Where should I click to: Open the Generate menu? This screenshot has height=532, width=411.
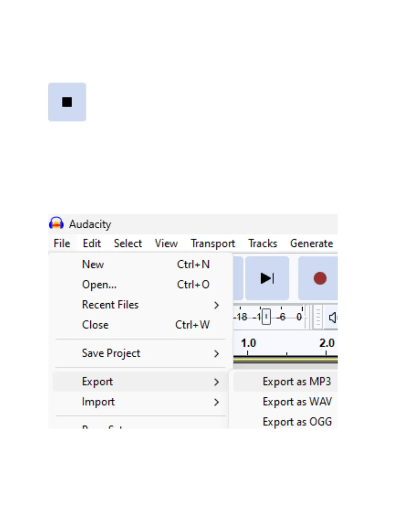pos(312,243)
